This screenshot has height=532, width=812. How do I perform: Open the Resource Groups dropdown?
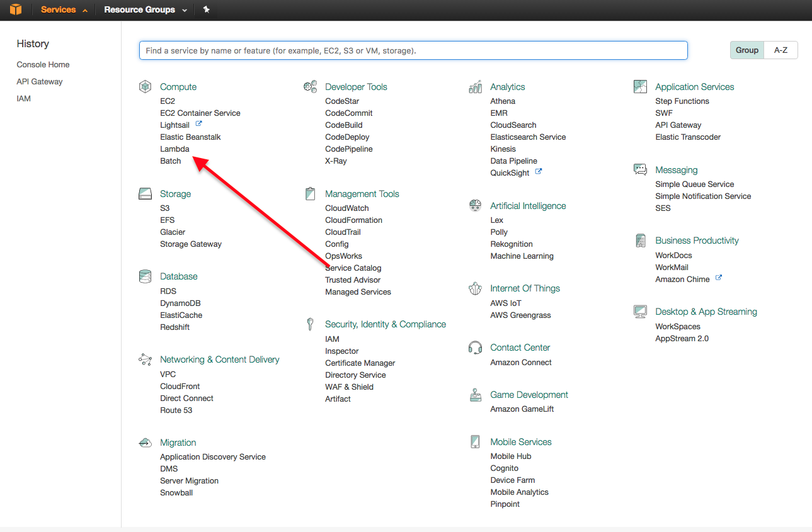146,10
